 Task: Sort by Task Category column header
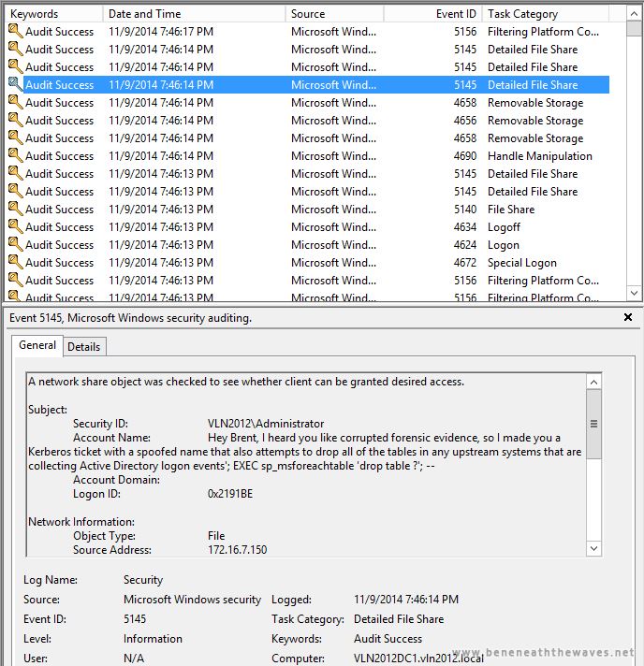tap(546, 14)
